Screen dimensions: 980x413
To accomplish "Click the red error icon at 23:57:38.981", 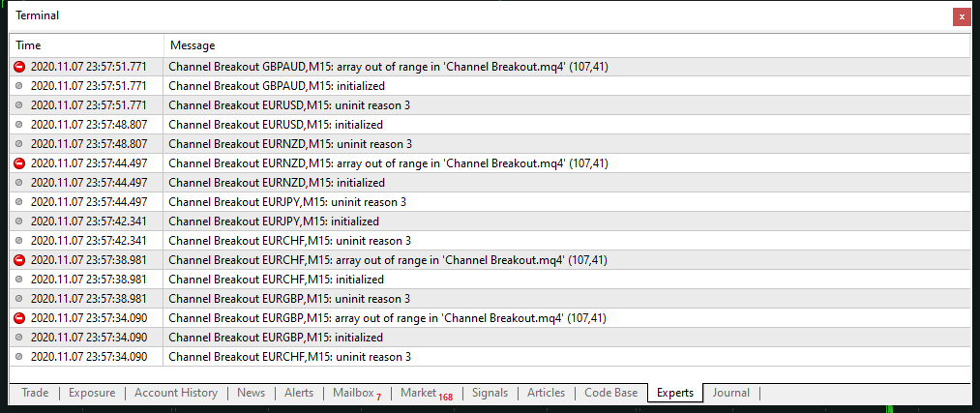I will tap(19, 260).
